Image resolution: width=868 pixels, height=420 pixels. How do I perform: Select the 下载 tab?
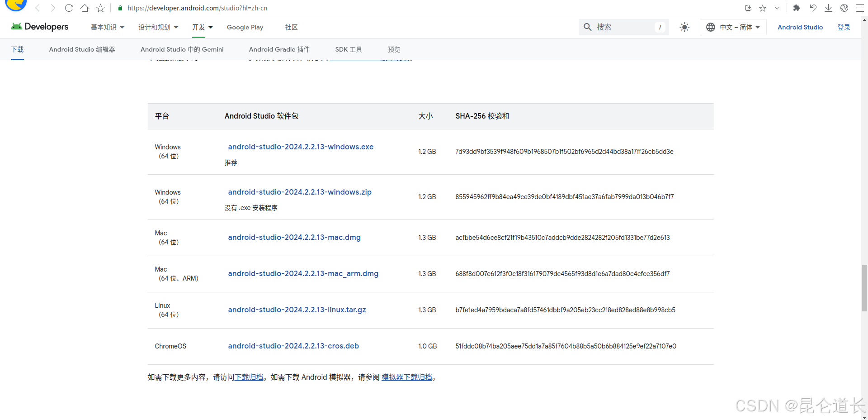click(17, 49)
